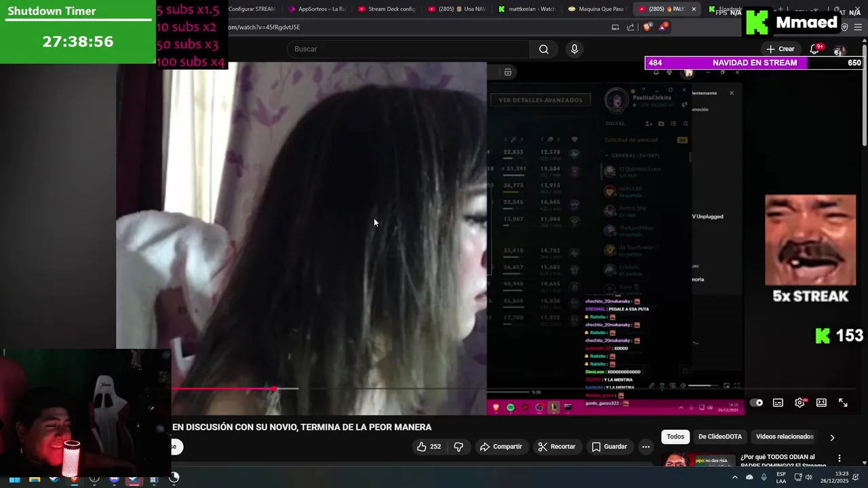Click the taskbar microphone tray icon
Viewport: 868px width, 488px height.
764,478
